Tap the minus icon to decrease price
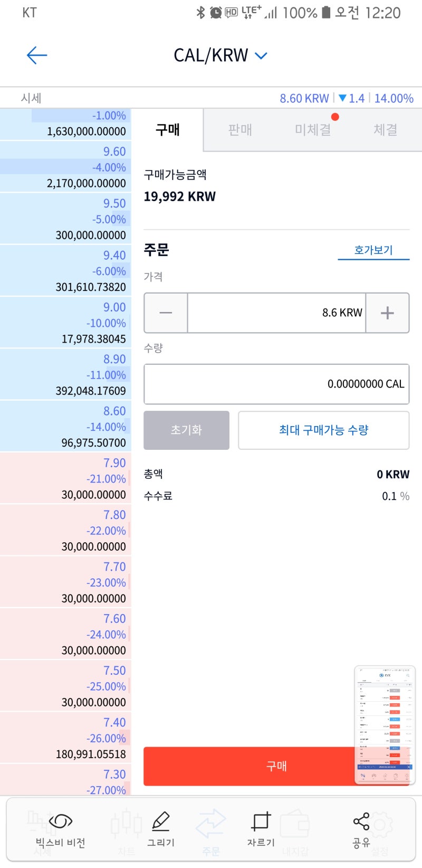The height and width of the screenshot is (868, 422). pyautogui.click(x=165, y=313)
